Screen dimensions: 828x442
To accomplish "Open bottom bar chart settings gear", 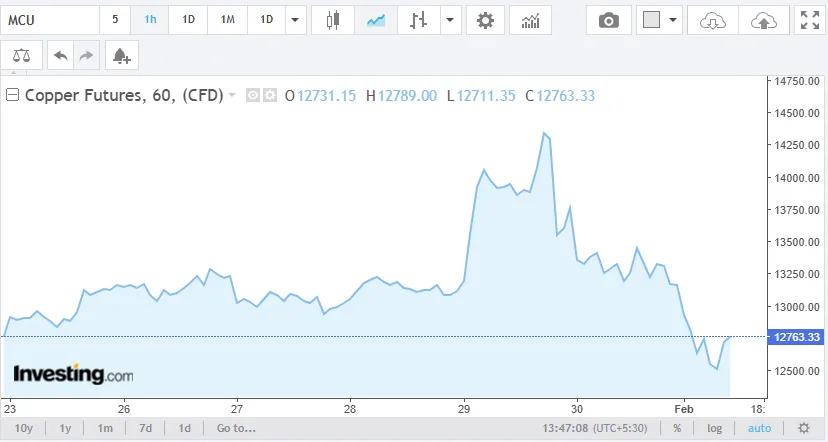I will pyautogui.click(x=804, y=428).
